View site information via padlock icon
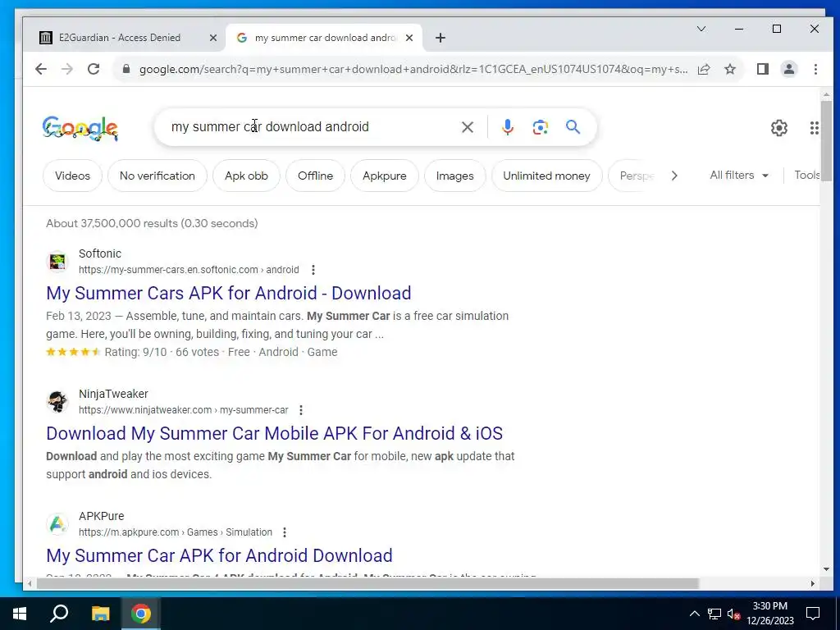 126,69
